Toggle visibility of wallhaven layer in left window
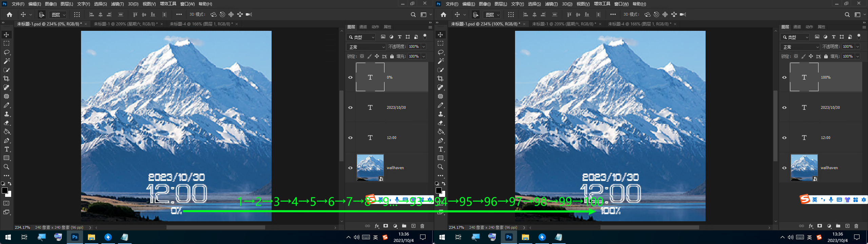The height and width of the screenshot is (244, 868). coord(350,168)
